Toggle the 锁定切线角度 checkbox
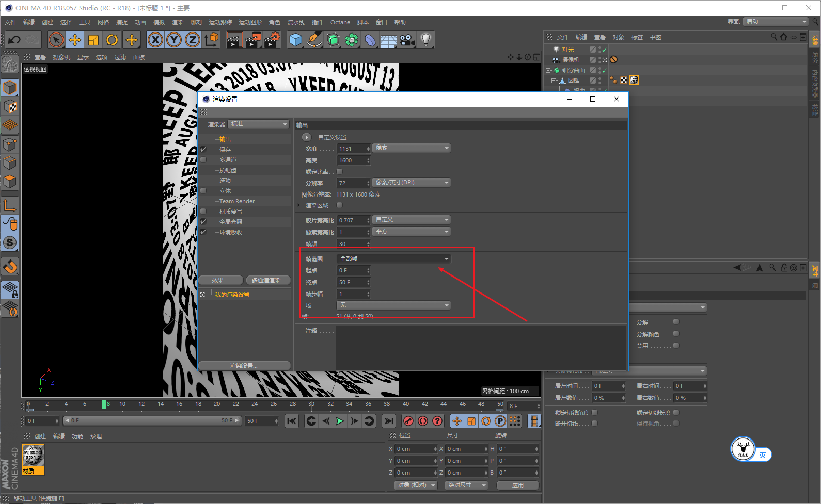This screenshot has height=504, width=821. pyautogui.click(x=594, y=412)
